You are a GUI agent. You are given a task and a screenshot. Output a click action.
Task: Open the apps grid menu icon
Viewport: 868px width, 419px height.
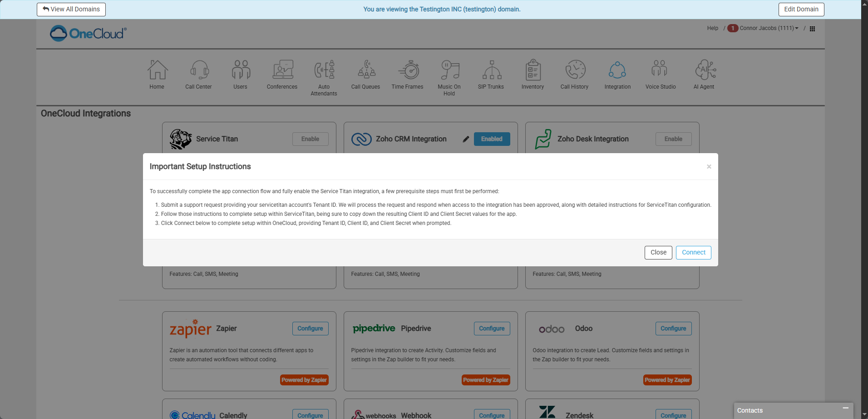pyautogui.click(x=812, y=29)
